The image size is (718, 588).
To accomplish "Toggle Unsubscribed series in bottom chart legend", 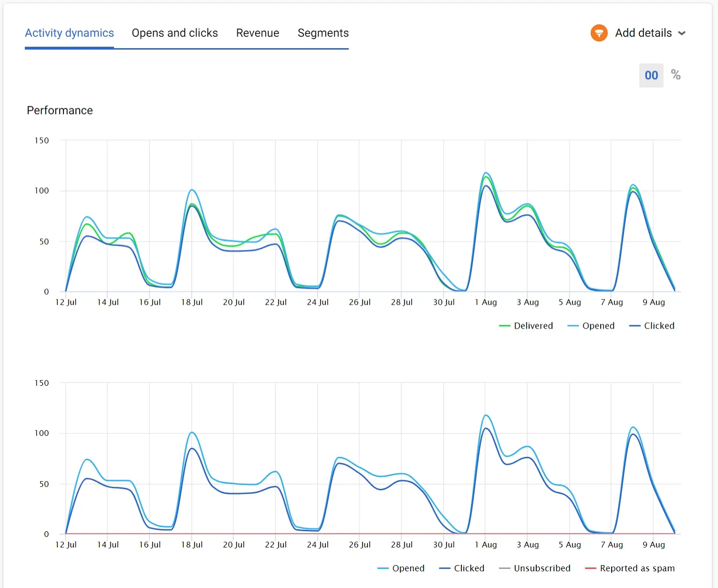I will [535, 568].
